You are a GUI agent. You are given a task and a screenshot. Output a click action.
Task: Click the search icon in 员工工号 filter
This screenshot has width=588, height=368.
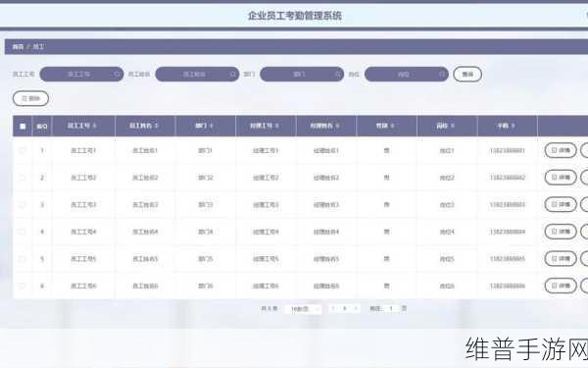click(117, 74)
